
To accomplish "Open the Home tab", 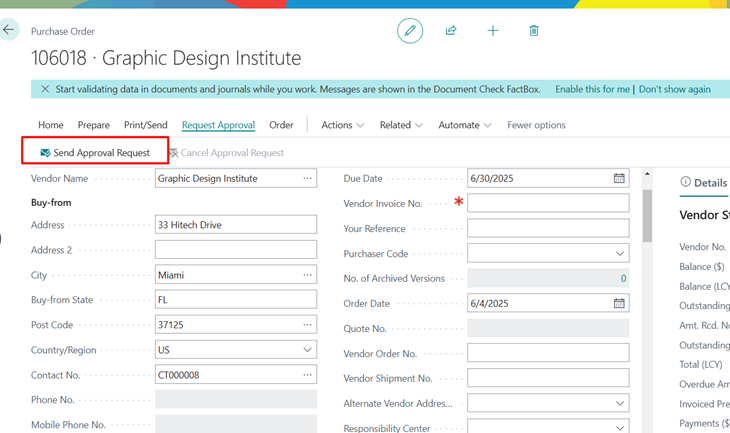I will [51, 125].
